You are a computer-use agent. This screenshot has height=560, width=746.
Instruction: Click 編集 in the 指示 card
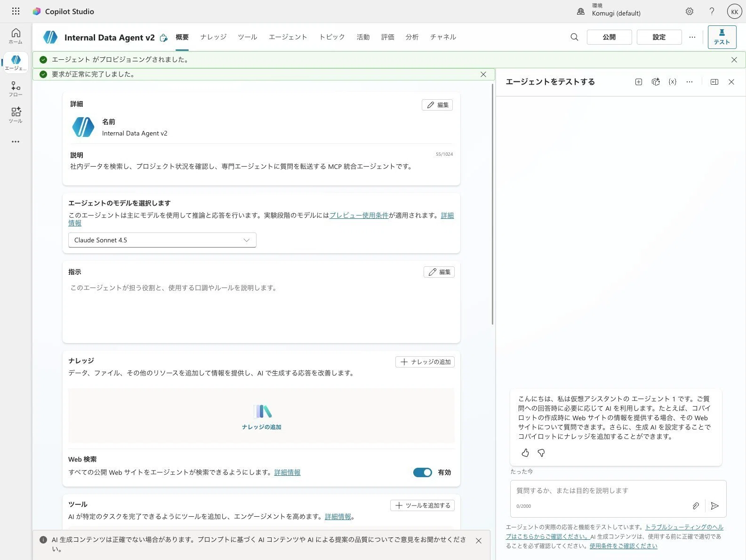(x=439, y=272)
